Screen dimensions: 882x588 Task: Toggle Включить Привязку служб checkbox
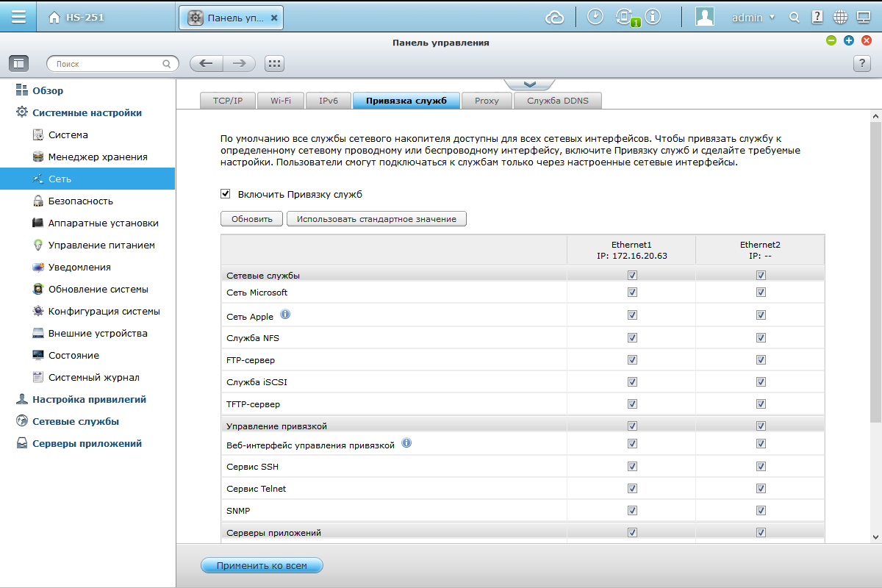coord(226,195)
